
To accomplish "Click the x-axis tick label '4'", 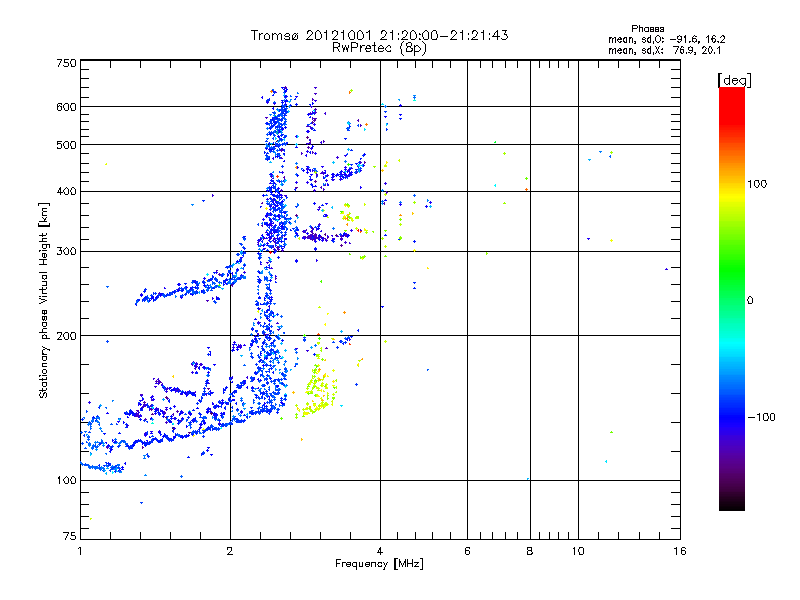I will point(380,551).
